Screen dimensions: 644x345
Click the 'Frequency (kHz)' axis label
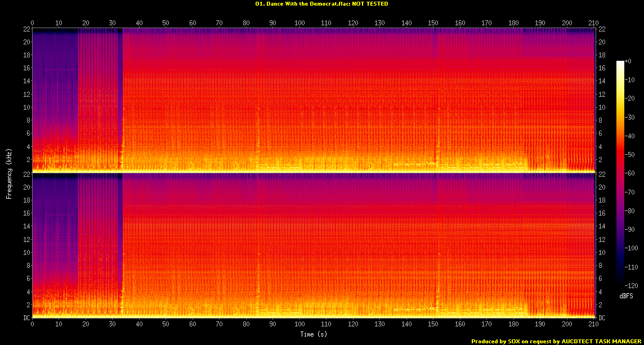[9, 173]
